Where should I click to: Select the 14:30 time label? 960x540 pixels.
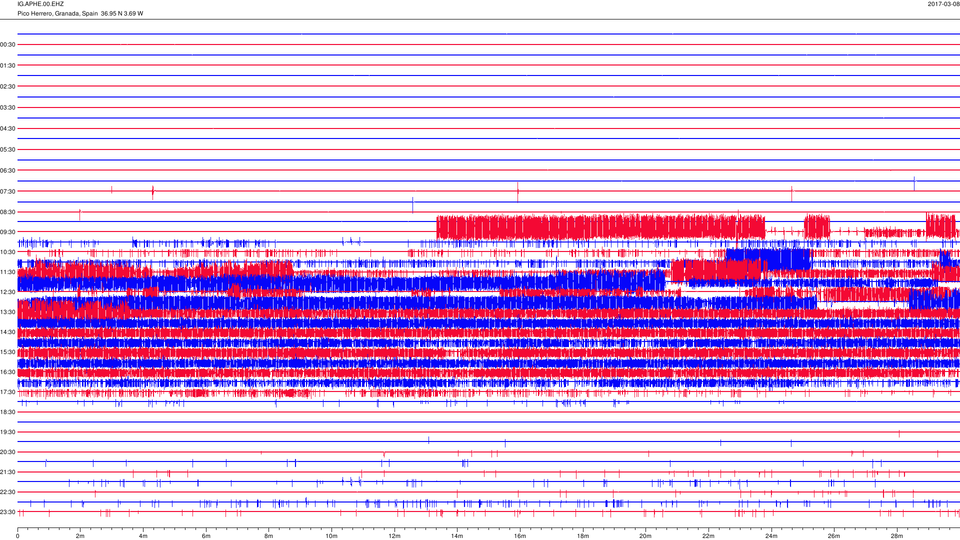click(x=7, y=332)
